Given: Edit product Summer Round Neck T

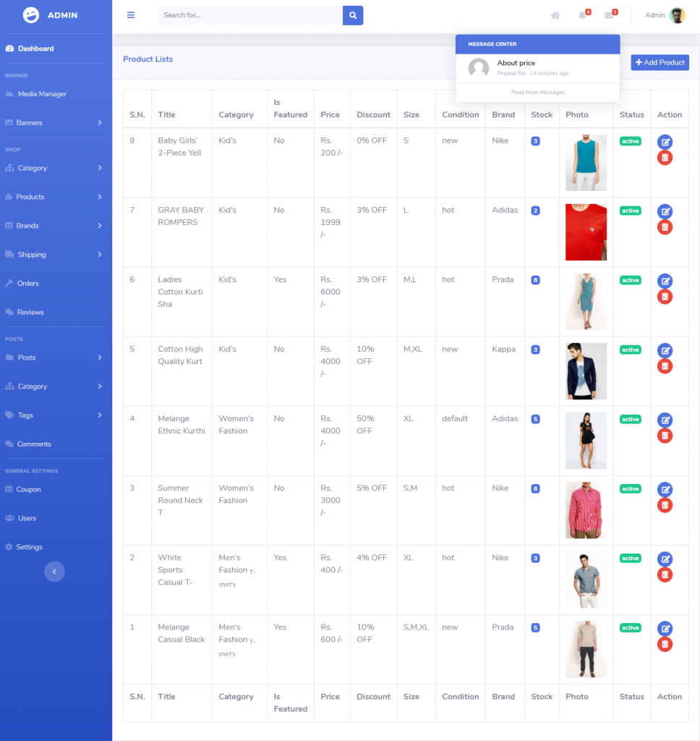Looking at the screenshot, I should [665, 489].
